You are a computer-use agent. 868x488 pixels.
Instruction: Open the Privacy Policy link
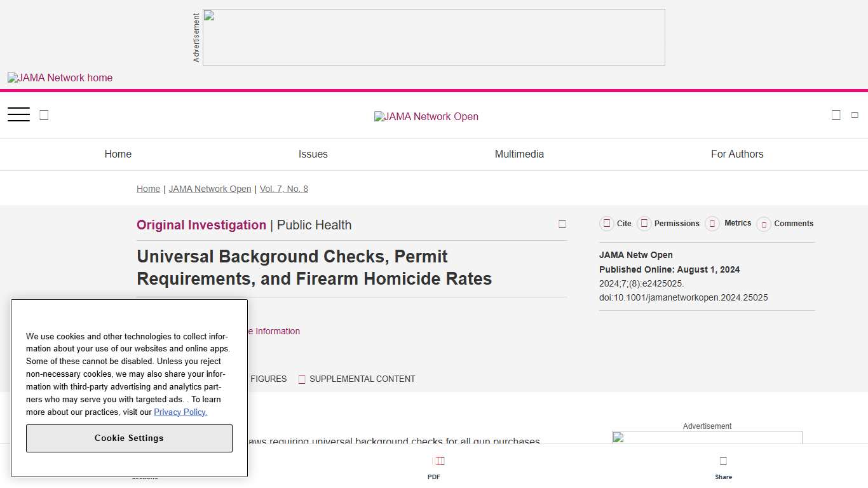click(x=180, y=412)
